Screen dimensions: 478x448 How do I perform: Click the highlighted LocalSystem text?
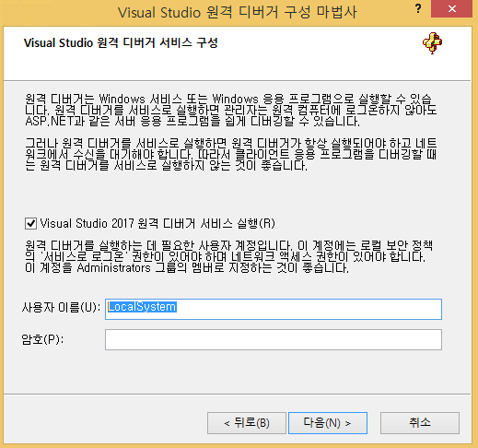click(x=142, y=307)
